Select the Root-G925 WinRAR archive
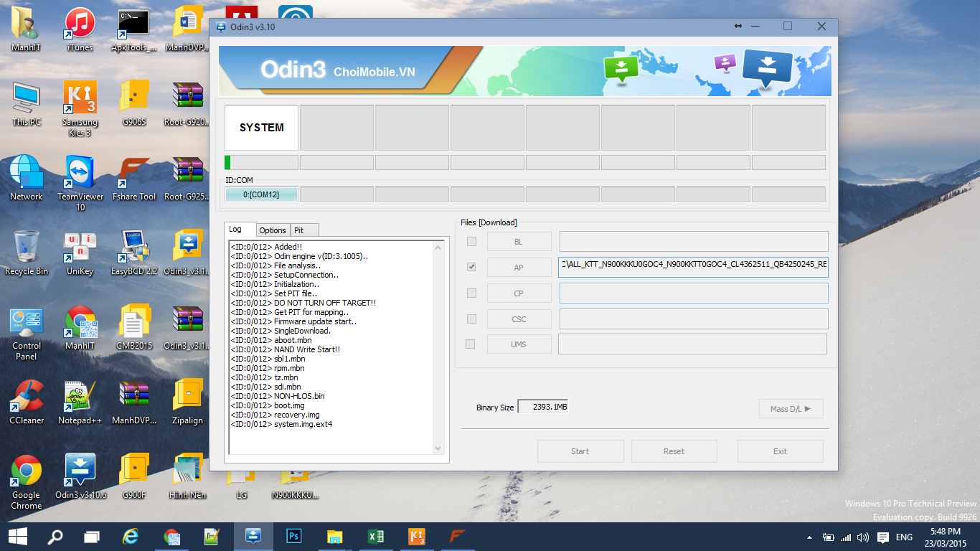Screen dimensions: 980x551 [187, 179]
